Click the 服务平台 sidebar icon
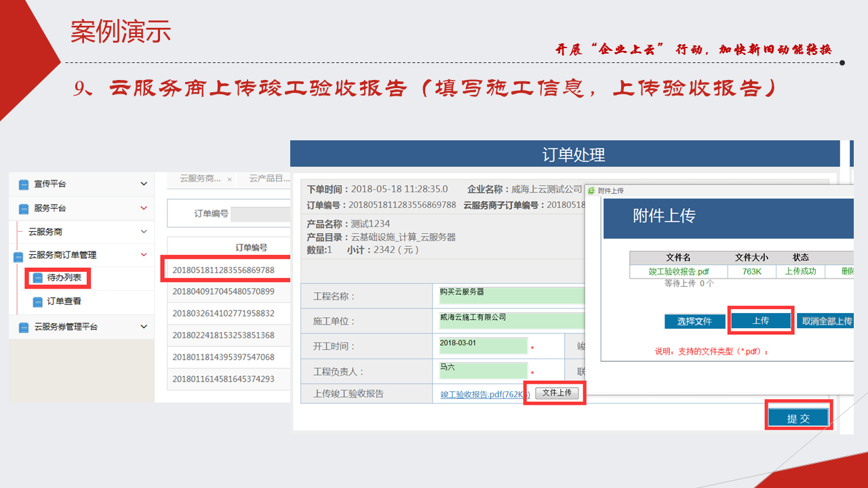This screenshot has width=868, height=488. (x=24, y=209)
